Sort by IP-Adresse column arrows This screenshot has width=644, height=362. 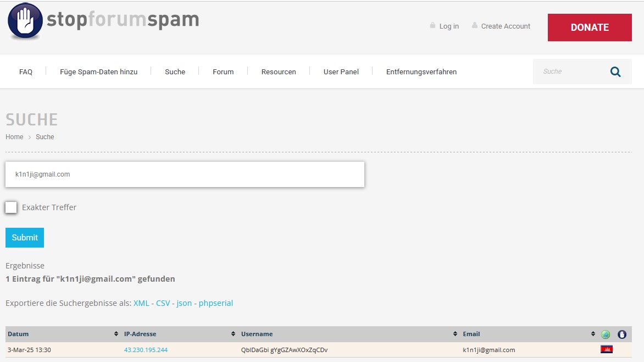(233, 334)
